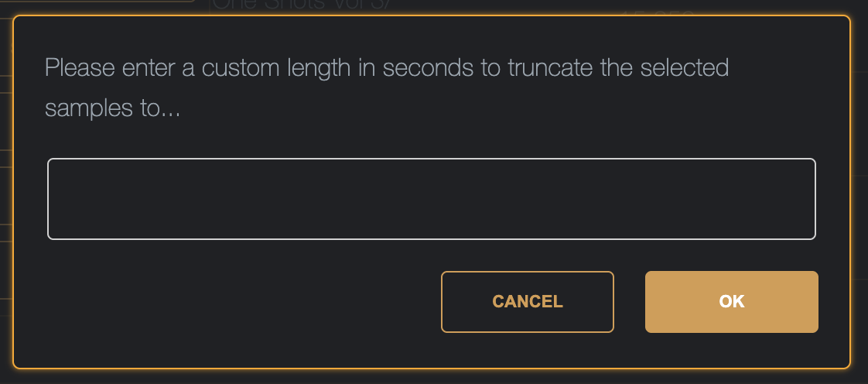The height and width of the screenshot is (384, 868).
Task: Click the custom length input field
Action: pyautogui.click(x=431, y=199)
